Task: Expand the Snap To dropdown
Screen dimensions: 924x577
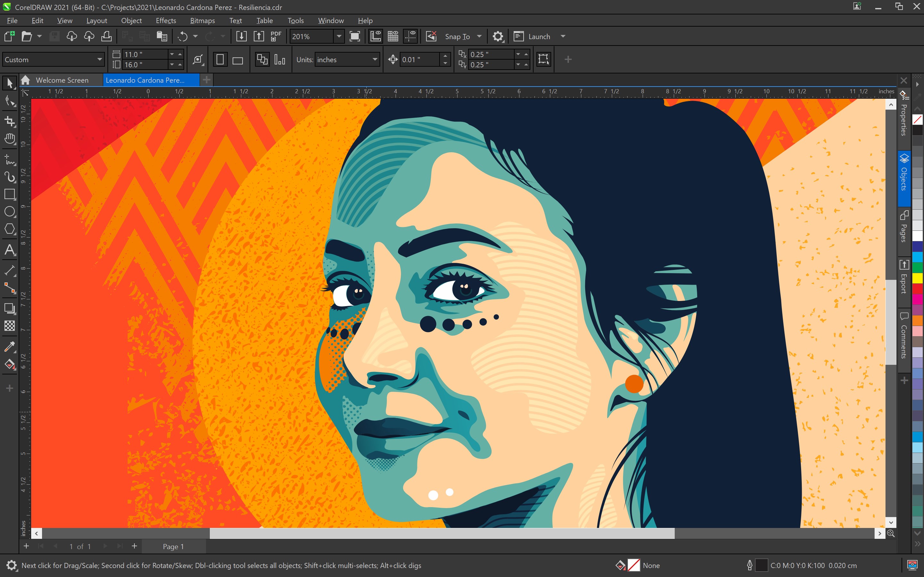Action: (x=478, y=36)
